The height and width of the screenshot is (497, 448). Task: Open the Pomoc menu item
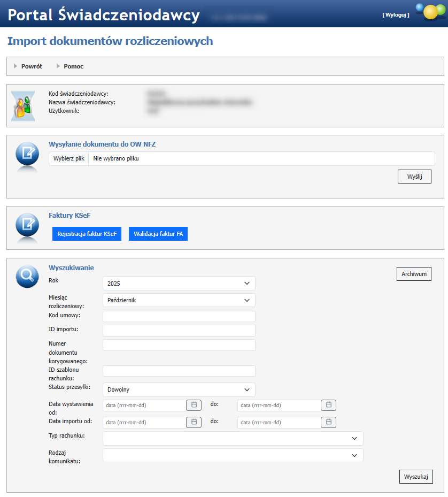[x=73, y=66]
